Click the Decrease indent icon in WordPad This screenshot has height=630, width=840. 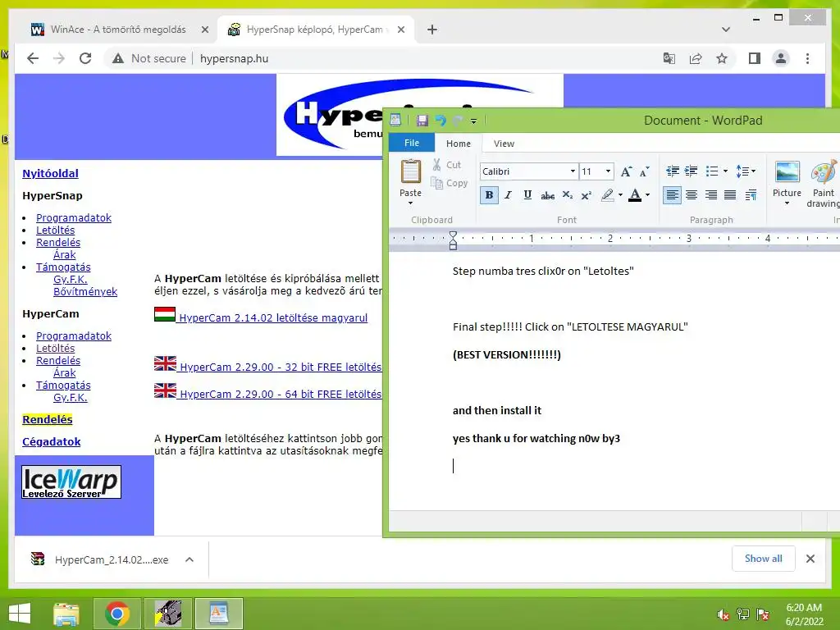pyautogui.click(x=673, y=171)
